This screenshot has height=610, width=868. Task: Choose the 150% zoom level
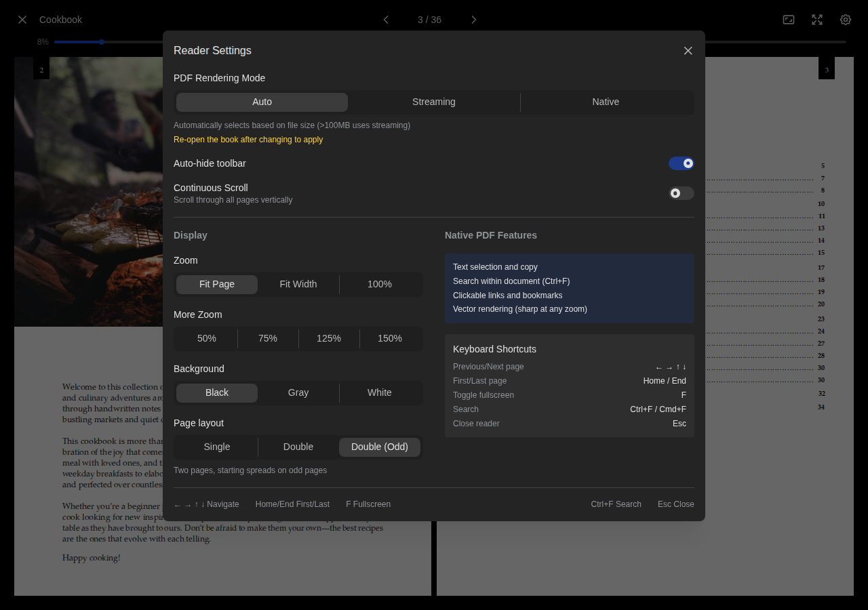pos(390,338)
